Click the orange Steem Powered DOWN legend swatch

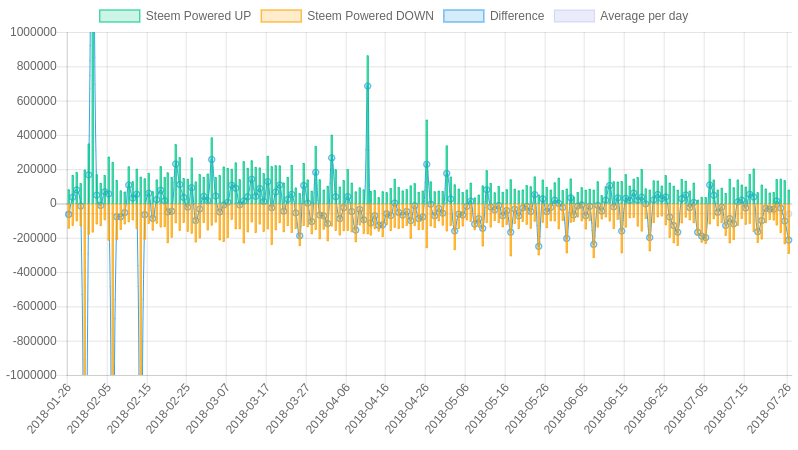click(281, 16)
